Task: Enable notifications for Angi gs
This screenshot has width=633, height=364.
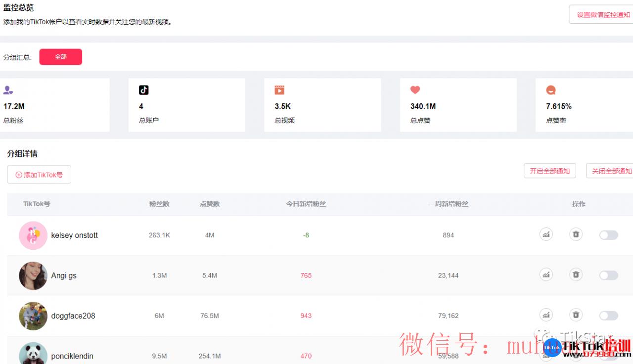Action: (609, 275)
